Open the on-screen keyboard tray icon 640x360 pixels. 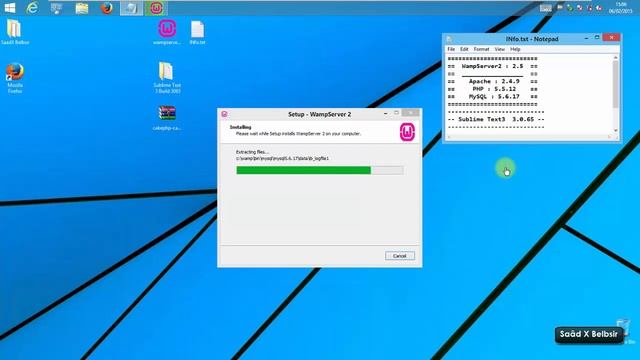(546, 8)
